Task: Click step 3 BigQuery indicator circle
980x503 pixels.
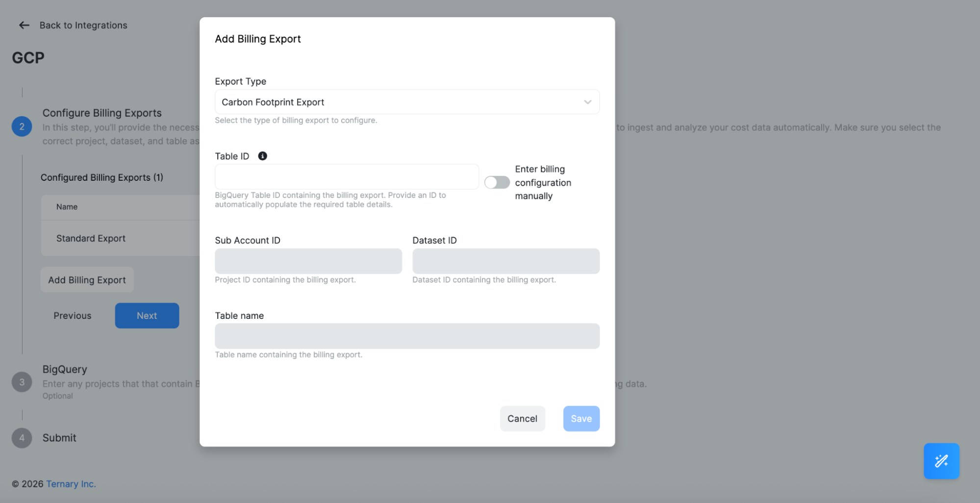Action: [x=22, y=382]
